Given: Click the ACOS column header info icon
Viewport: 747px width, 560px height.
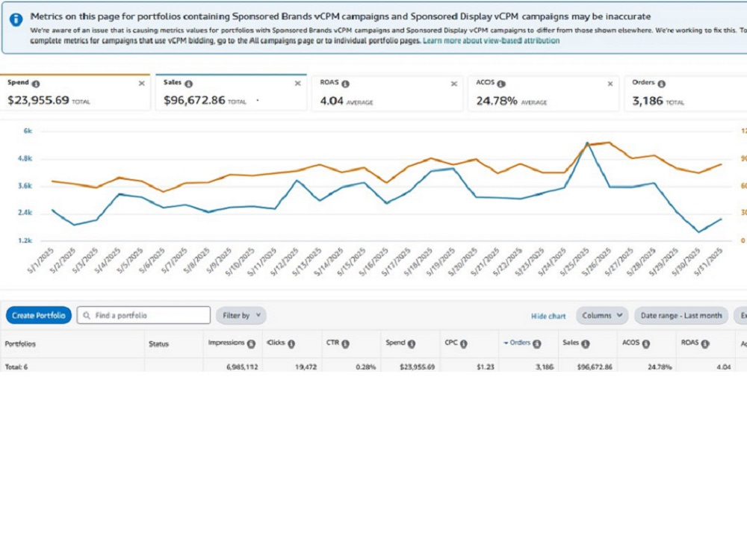Looking at the screenshot, I should [x=646, y=343].
